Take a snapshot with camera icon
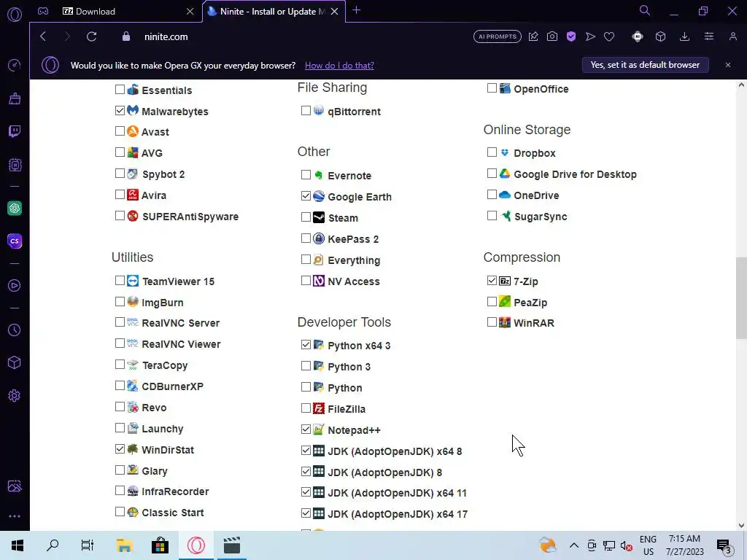747x560 pixels. coord(552,36)
